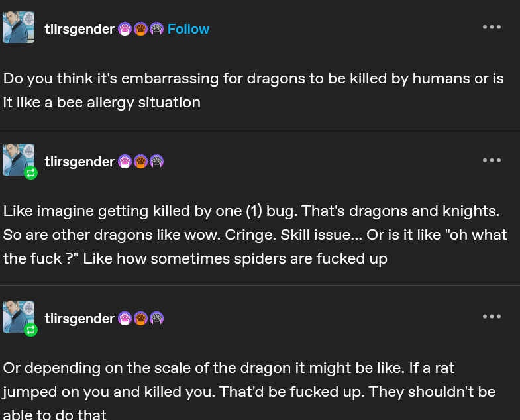Image resolution: width=520 pixels, height=420 pixels.
Task: Click the pink paw badge in the top post
Action: pyautogui.click(x=125, y=29)
